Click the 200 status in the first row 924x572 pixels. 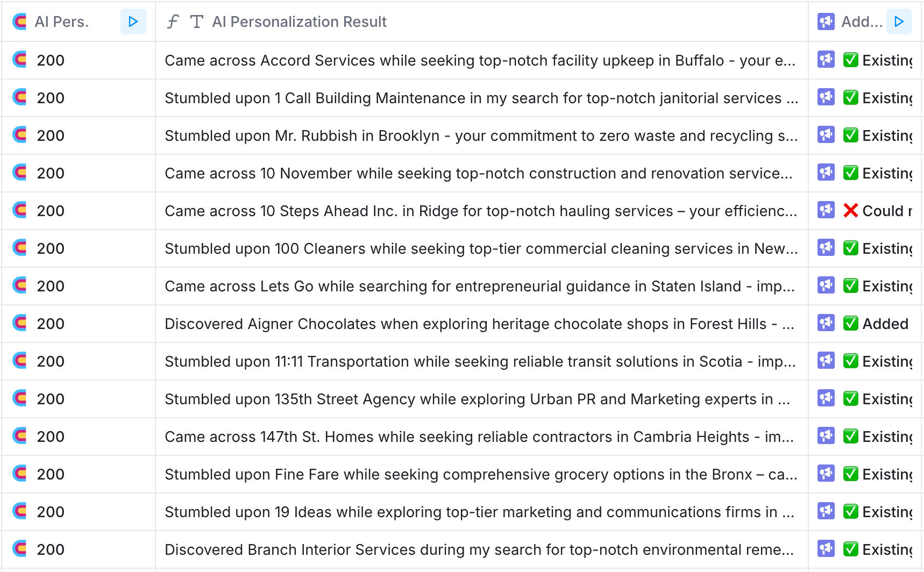(50, 60)
